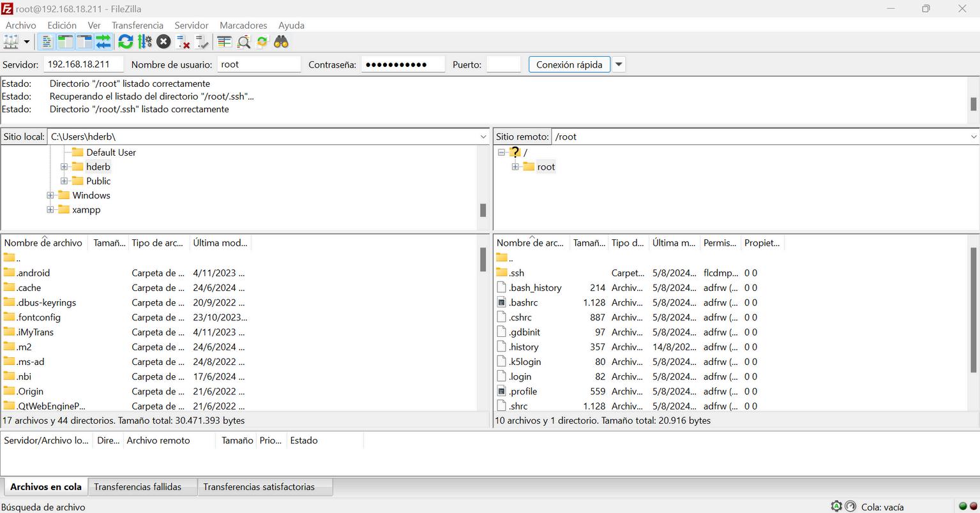Open the Marcadores menu
This screenshot has height=513, width=980.
pos(243,26)
